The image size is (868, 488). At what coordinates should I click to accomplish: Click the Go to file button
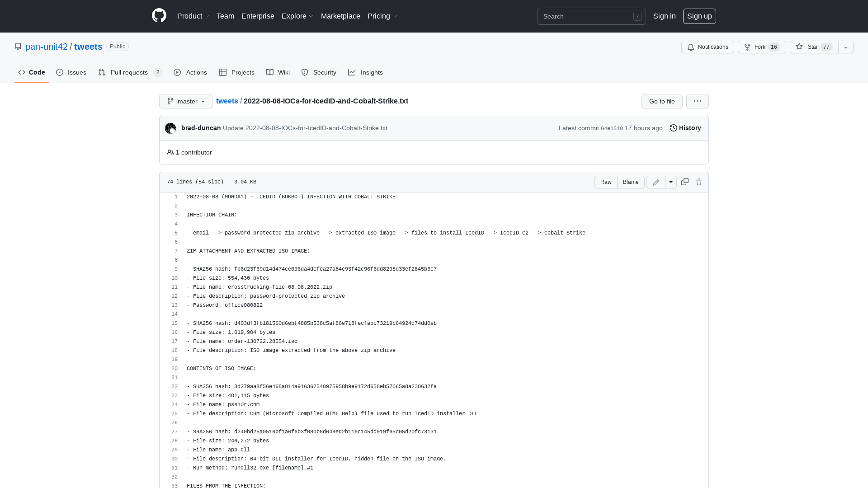coord(662,101)
